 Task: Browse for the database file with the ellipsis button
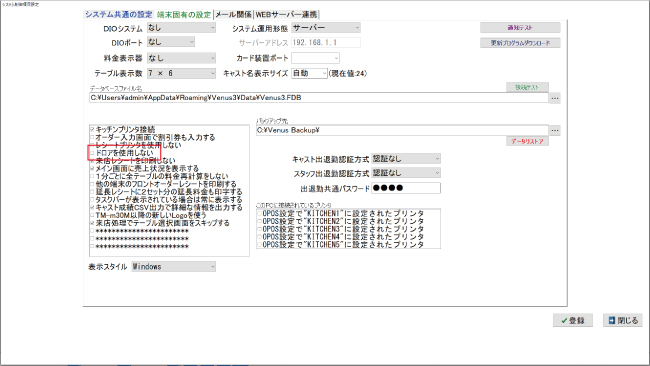[555, 98]
